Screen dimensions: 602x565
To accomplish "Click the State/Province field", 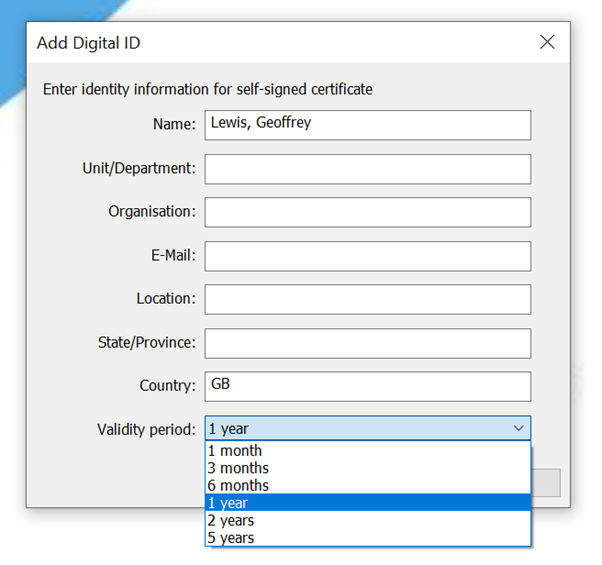I will pos(368,343).
